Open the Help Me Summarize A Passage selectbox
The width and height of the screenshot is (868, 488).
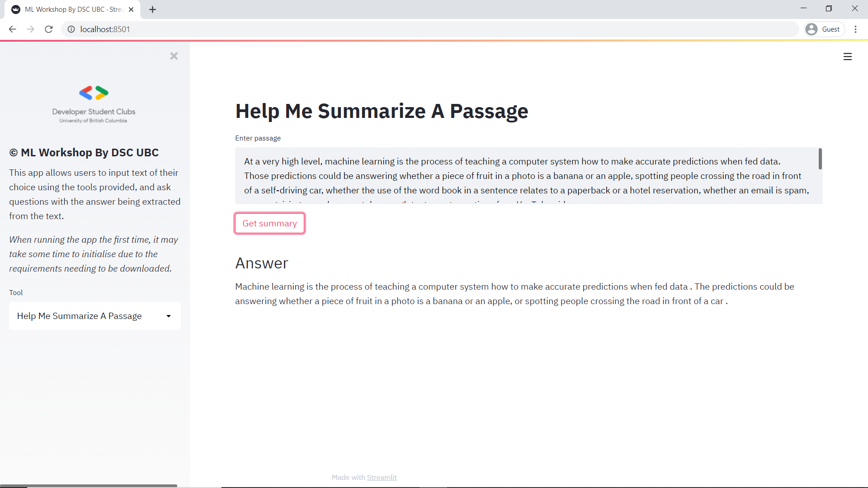click(x=95, y=316)
